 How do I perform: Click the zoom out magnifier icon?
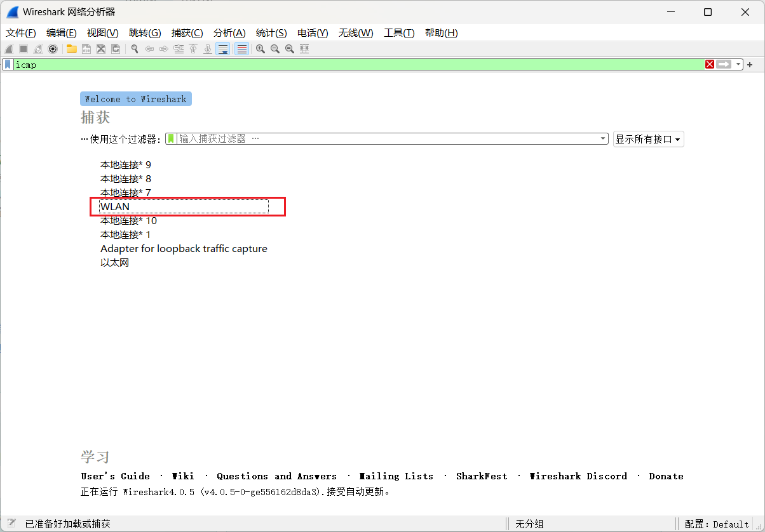pos(275,49)
